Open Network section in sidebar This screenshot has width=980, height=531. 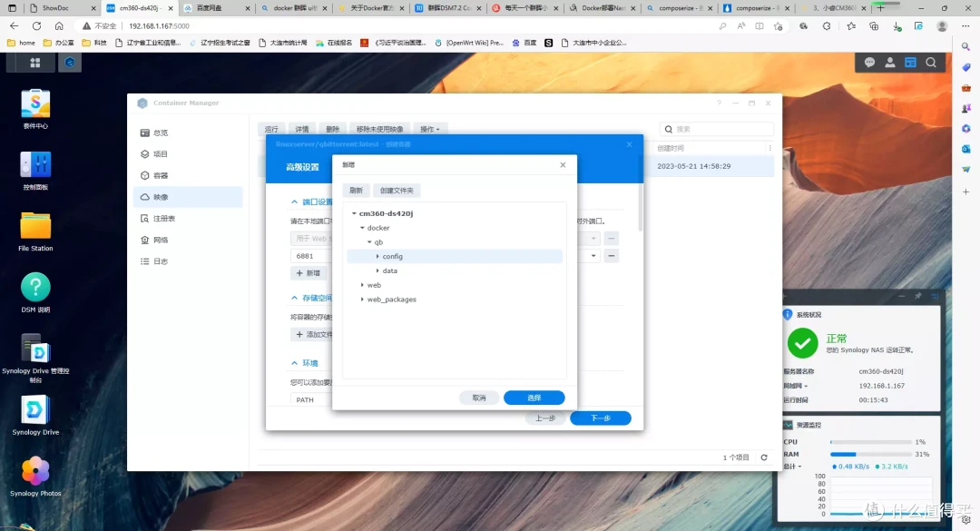click(x=188, y=241)
